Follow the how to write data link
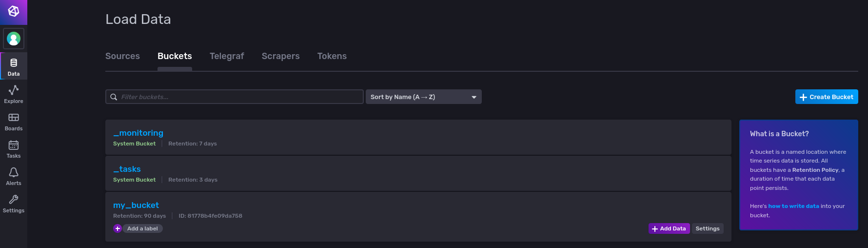Viewport: 868px width, 248px height. (x=793, y=206)
